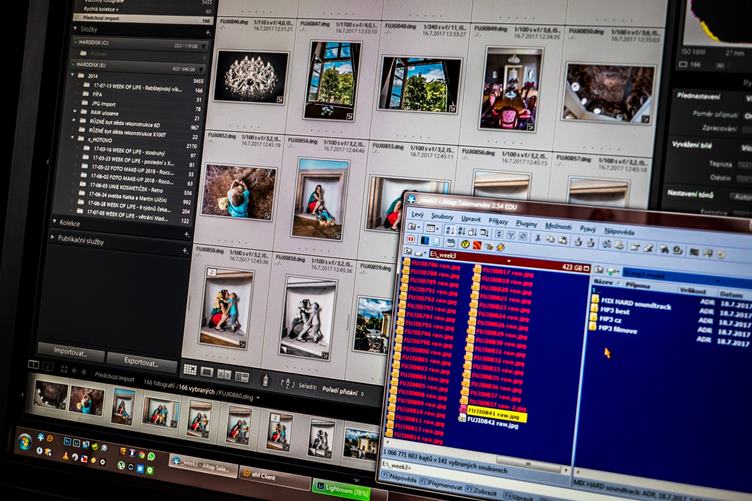Open Nápověda menu in Salamander

pos(619,232)
